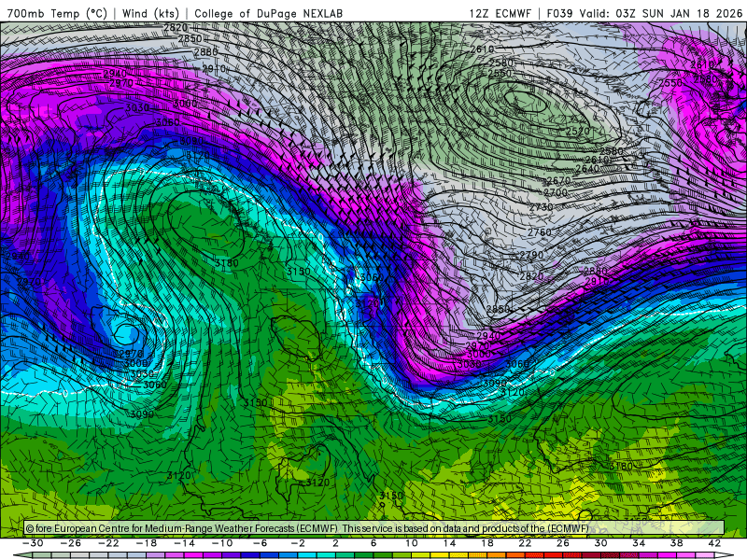Image resolution: width=747 pixels, height=560 pixels.
Task: Click the 38 color scale label
Action: 676,543
